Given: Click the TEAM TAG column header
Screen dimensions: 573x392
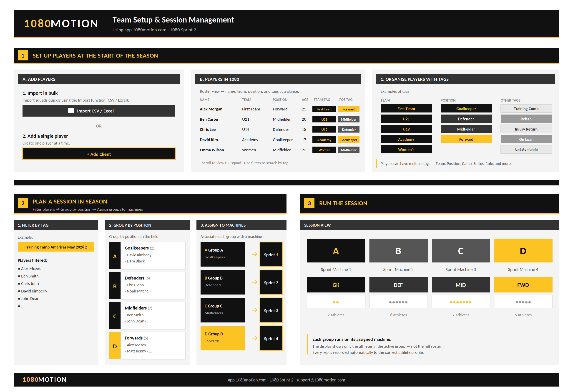Looking at the screenshot, I should [x=322, y=100].
